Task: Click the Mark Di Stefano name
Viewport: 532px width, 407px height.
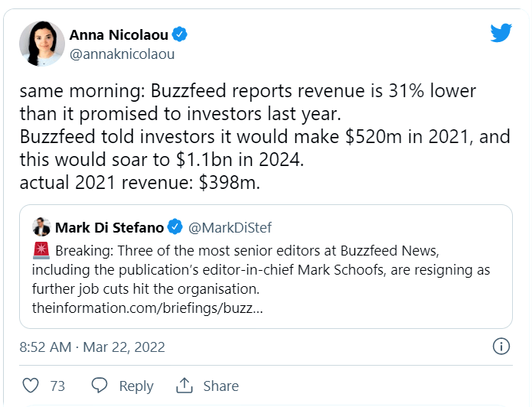Action: click(109, 227)
